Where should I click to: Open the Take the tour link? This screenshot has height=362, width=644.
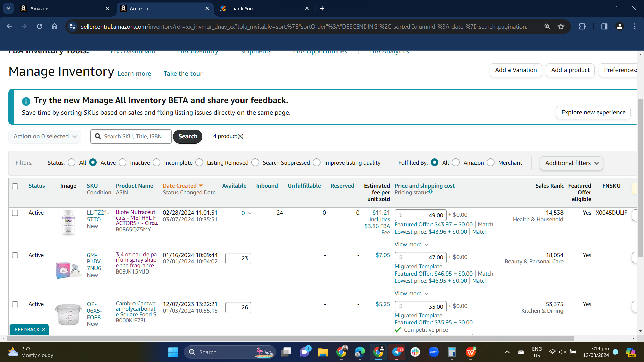pyautogui.click(x=183, y=74)
